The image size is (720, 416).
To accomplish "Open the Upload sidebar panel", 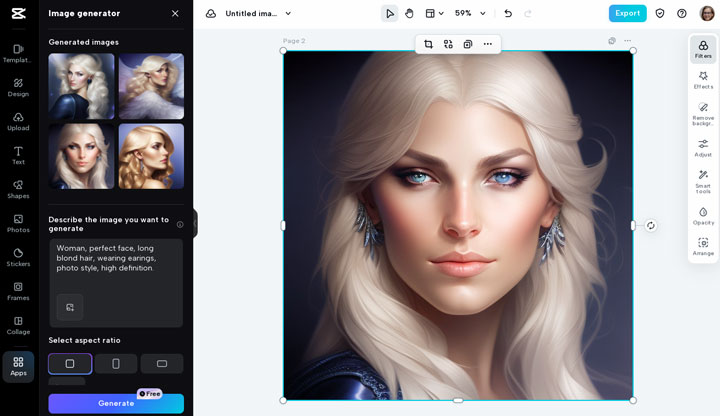I will (x=18, y=121).
